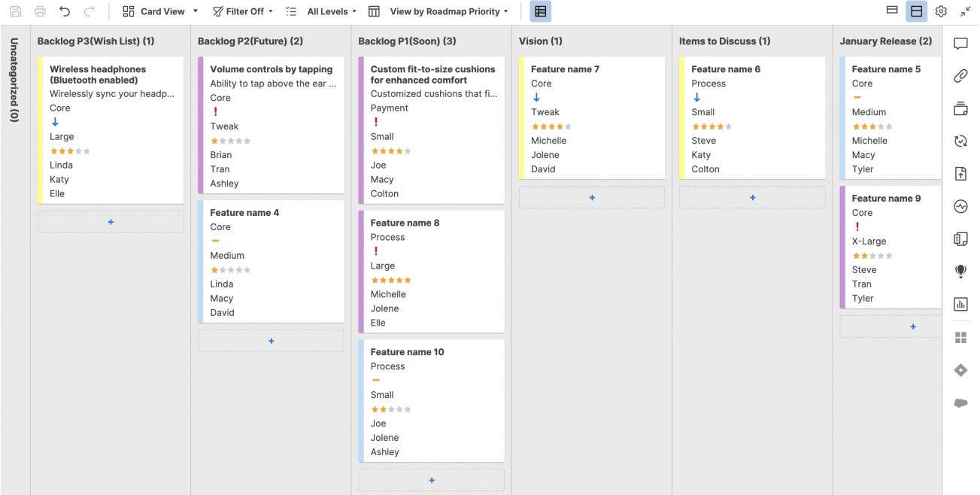
Task: Select the Uncategorized (0) vertical tab
Action: coord(14,80)
